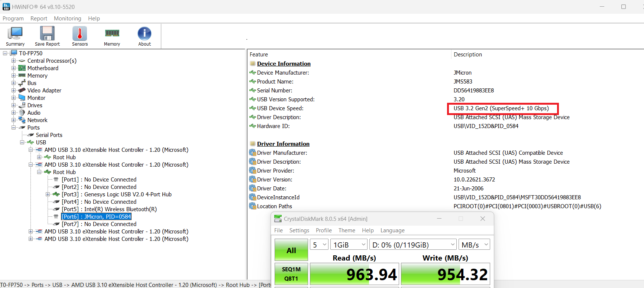This screenshot has width=644, height=288.
Task: Click the Serial Number value DD56419883EE8
Action: click(473, 91)
